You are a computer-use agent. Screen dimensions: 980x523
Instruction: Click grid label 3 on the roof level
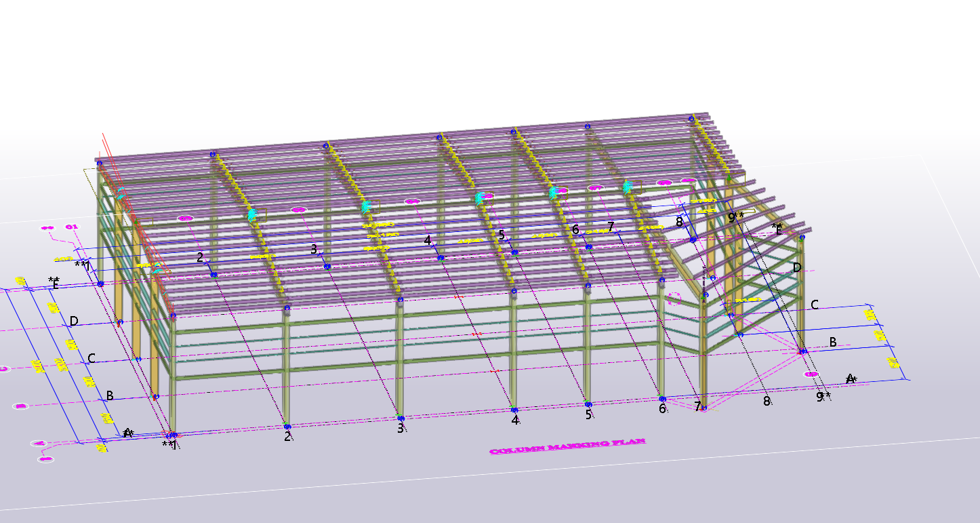click(x=314, y=249)
